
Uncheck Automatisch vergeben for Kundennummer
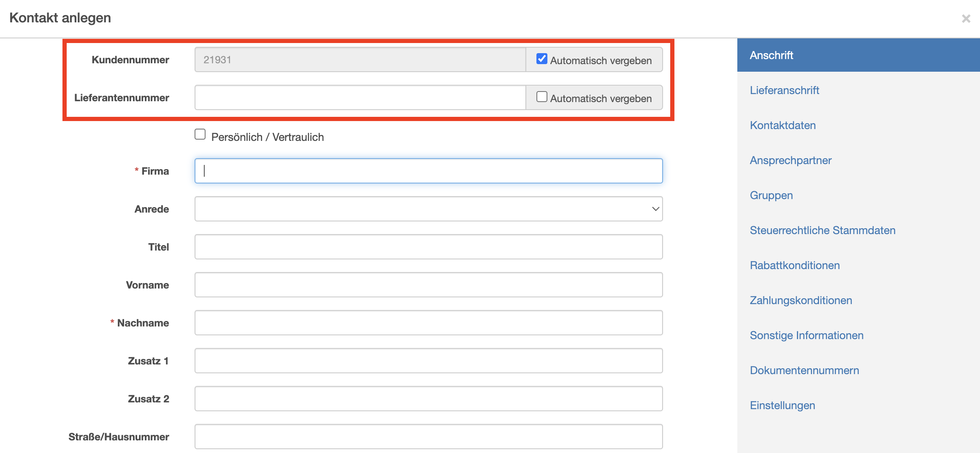[x=541, y=59]
